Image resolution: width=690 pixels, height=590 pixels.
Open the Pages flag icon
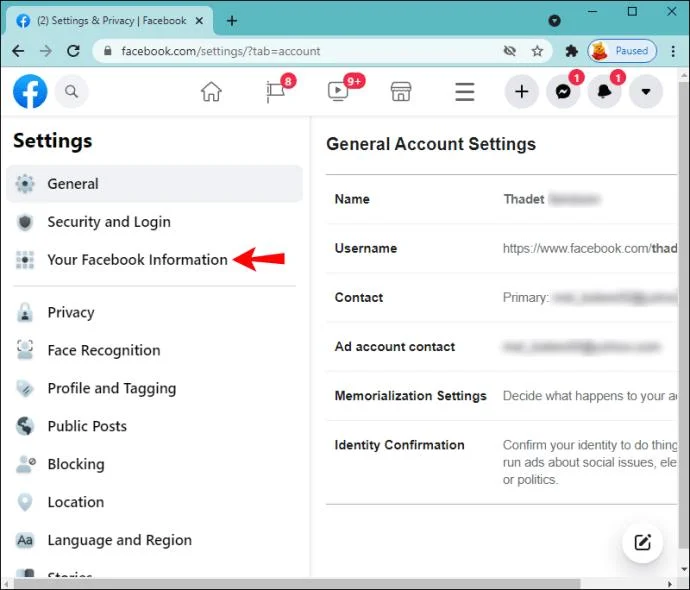point(276,92)
